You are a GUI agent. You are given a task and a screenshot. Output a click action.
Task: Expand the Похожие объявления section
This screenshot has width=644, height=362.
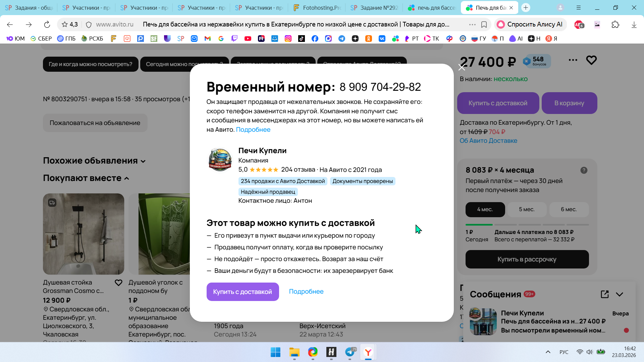point(94,161)
